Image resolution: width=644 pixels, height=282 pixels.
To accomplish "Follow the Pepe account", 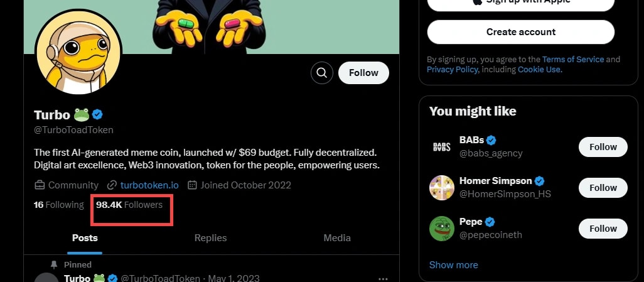I will tap(603, 229).
